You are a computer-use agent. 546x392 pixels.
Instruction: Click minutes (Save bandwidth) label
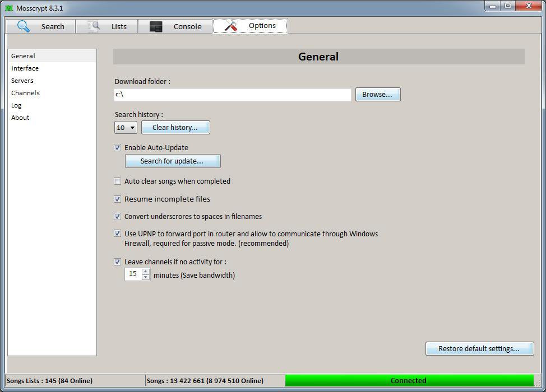click(195, 276)
